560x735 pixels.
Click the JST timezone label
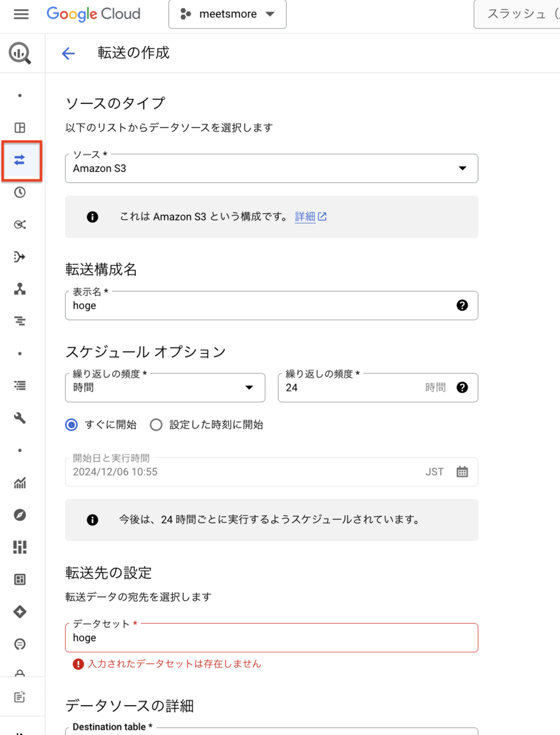pos(434,472)
